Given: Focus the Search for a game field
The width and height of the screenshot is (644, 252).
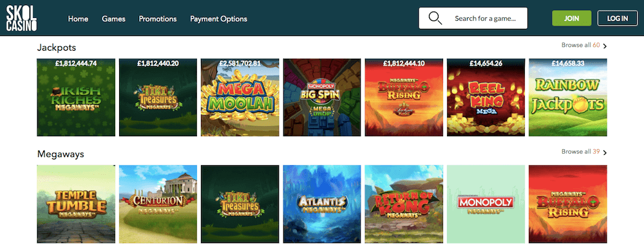Looking at the screenshot, I should 473,18.
